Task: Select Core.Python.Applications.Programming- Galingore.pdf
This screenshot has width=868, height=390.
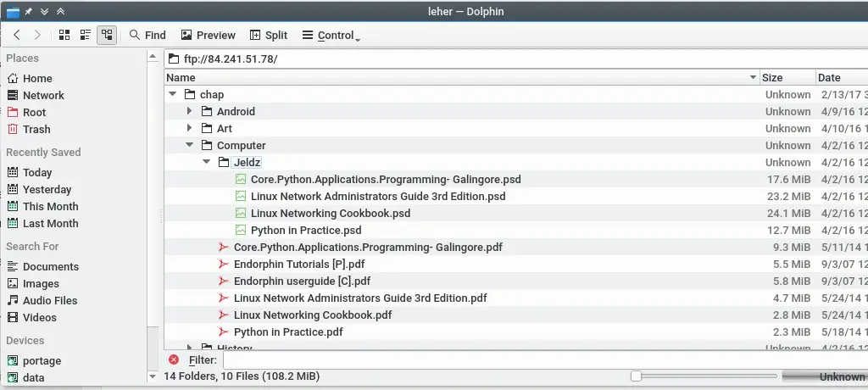Action: click(368, 247)
